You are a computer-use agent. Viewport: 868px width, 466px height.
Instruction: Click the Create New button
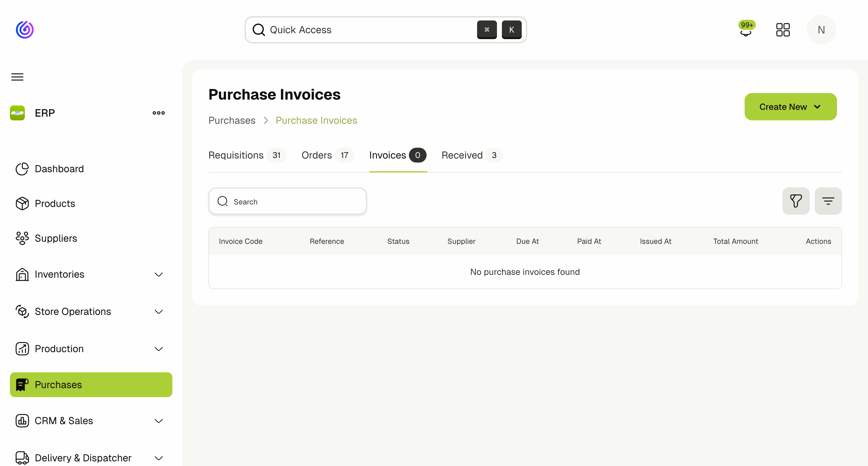coord(790,106)
